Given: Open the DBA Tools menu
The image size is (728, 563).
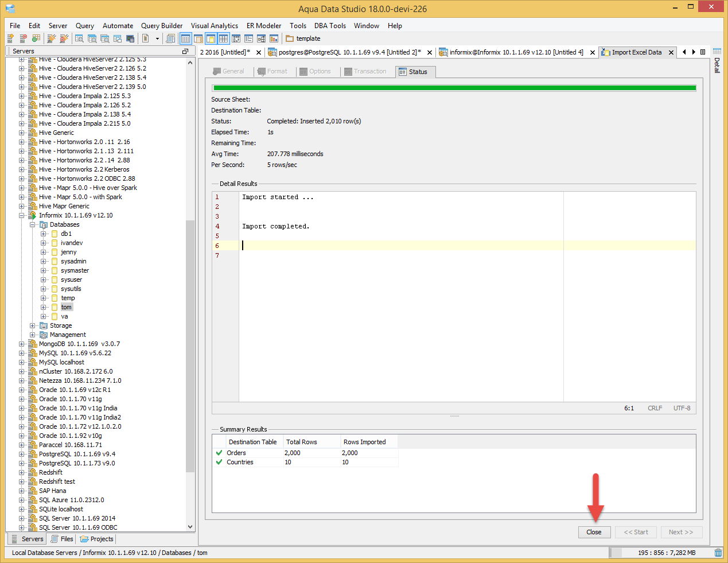Looking at the screenshot, I should tap(330, 26).
